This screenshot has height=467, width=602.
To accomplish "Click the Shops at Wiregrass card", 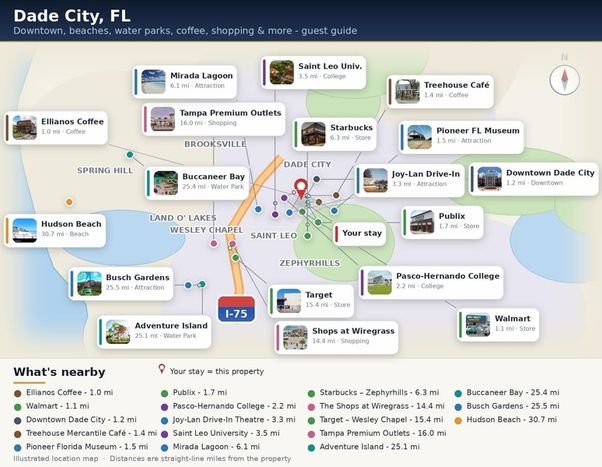I will [x=337, y=337].
